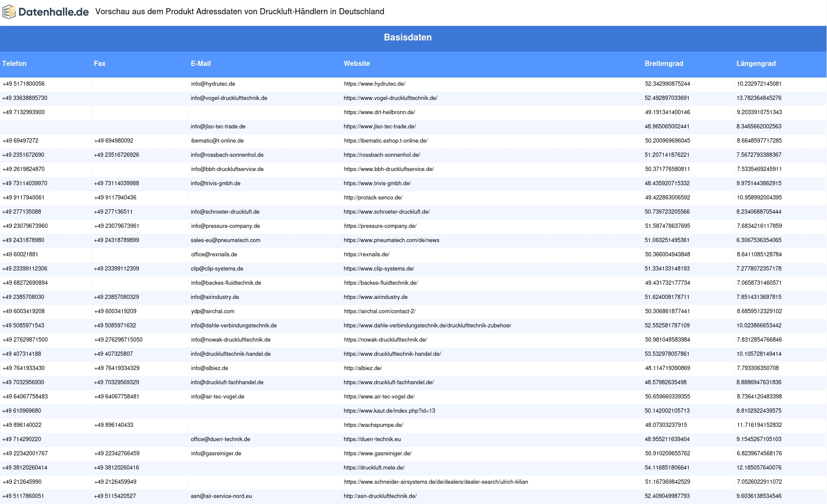Screen dimensions: 827x504
Task: Click the Datenhalle.de logo icon
Action: tap(9, 12)
